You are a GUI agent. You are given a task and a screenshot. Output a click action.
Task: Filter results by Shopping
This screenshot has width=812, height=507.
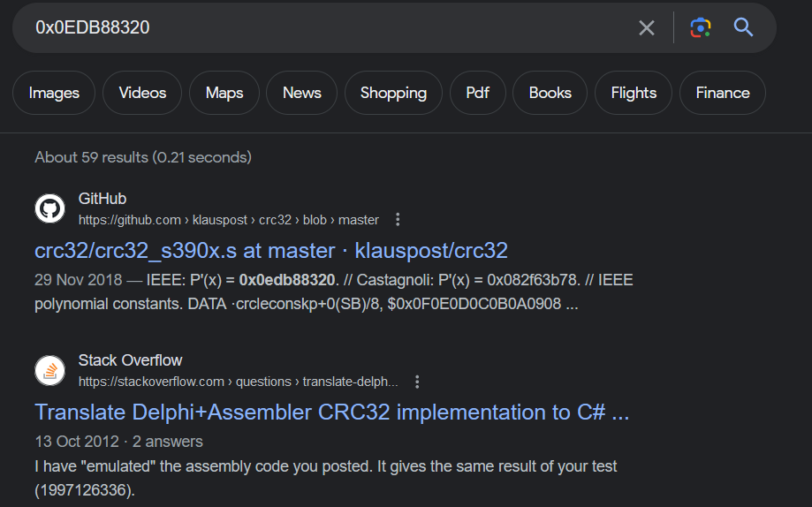[393, 93]
